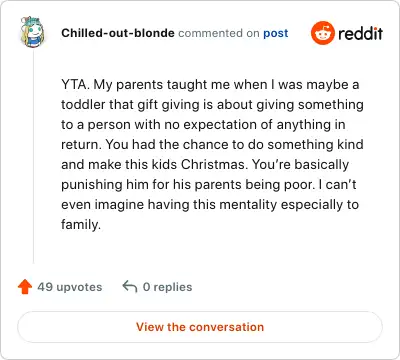Screen dimensions: 400x360
Task: Click the word "punishing" in the comment
Action: point(92,185)
